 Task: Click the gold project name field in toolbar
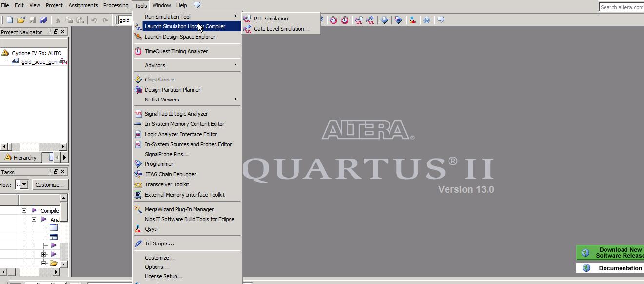click(125, 20)
